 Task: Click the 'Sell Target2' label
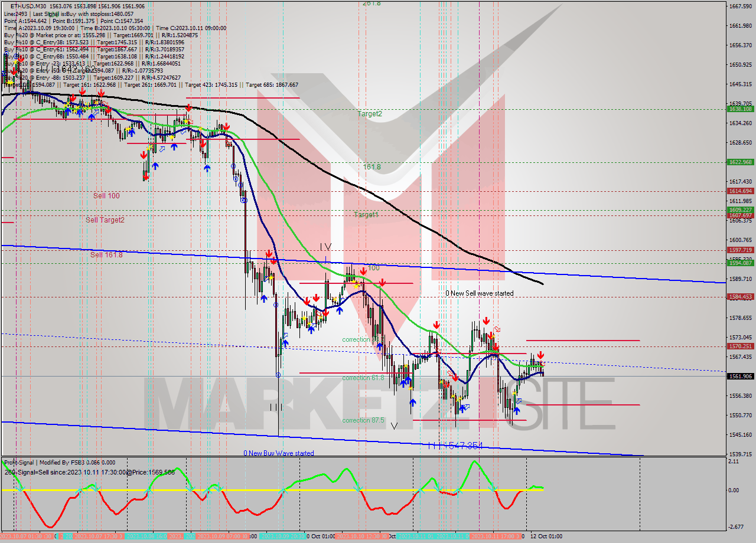[x=105, y=220]
